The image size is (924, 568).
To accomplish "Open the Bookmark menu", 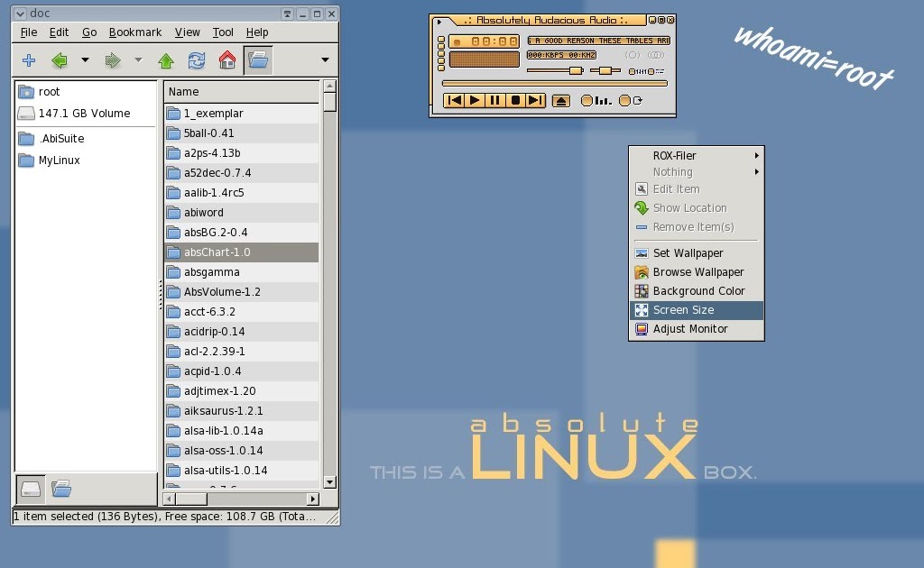I will (134, 32).
